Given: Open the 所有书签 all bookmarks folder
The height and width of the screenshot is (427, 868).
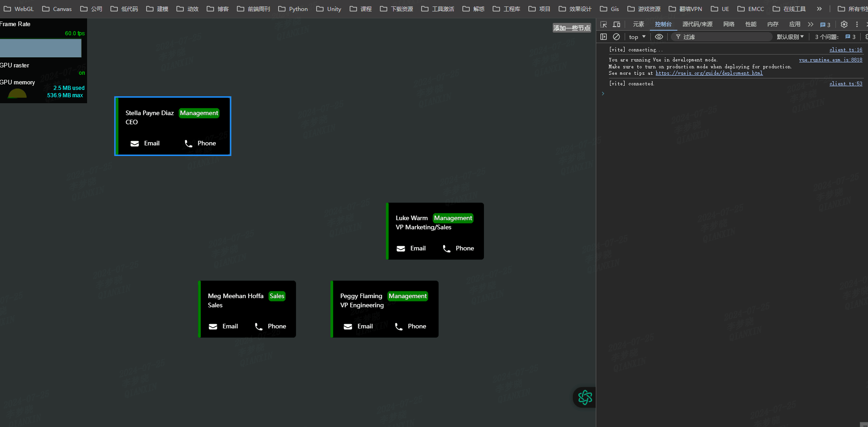Looking at the screenshot, I should point(852,9).
